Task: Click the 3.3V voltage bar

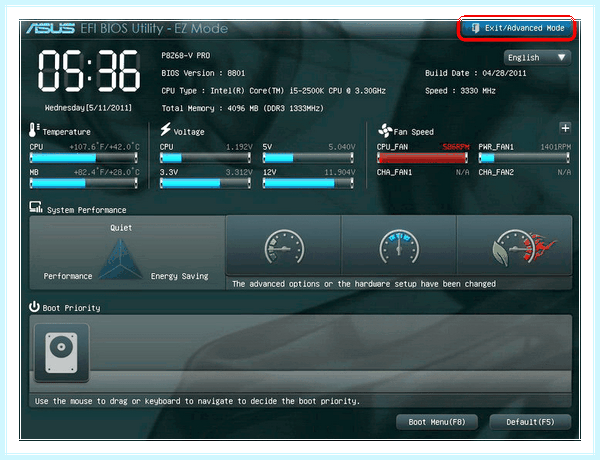Action: pyautogui.click(x=205, y=183)
